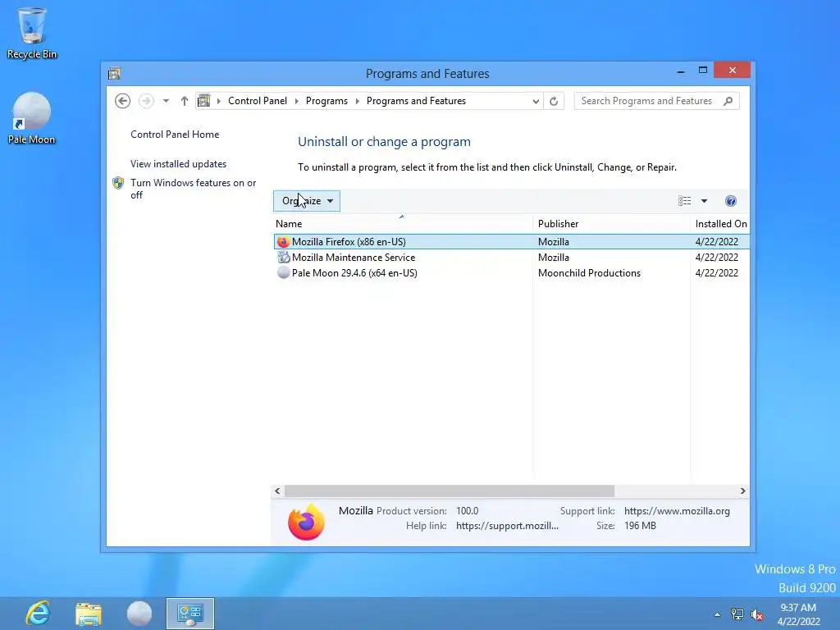Screen dimensions: 840x630
Task: Open the Organize dropdown menu
Action: pyautogui.click(x=307, y=201)
